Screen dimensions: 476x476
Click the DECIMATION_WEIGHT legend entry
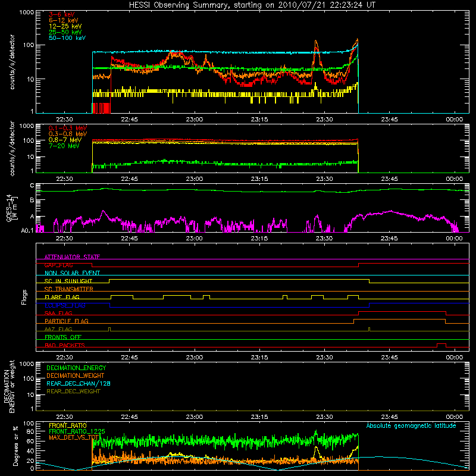tap(76, 375)
